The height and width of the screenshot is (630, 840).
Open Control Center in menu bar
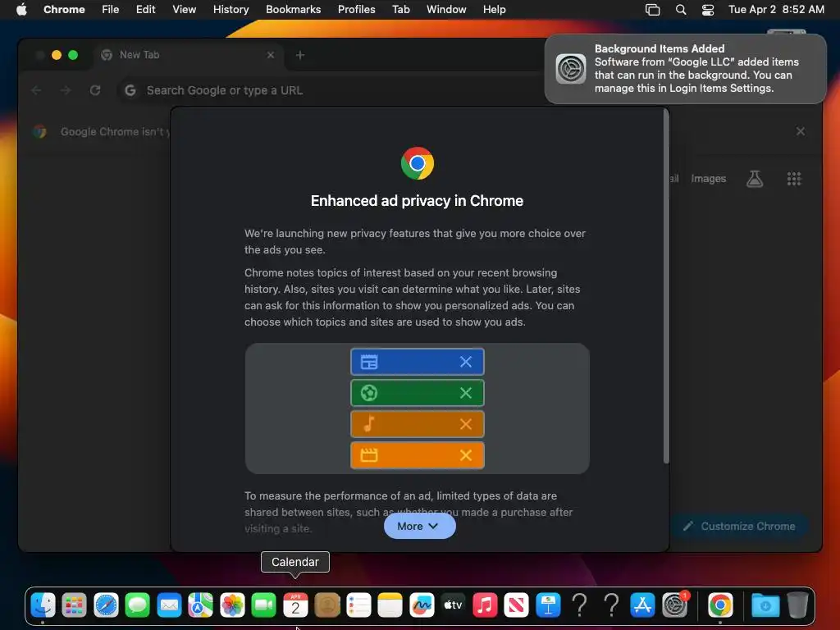click(x=708, y=9)
